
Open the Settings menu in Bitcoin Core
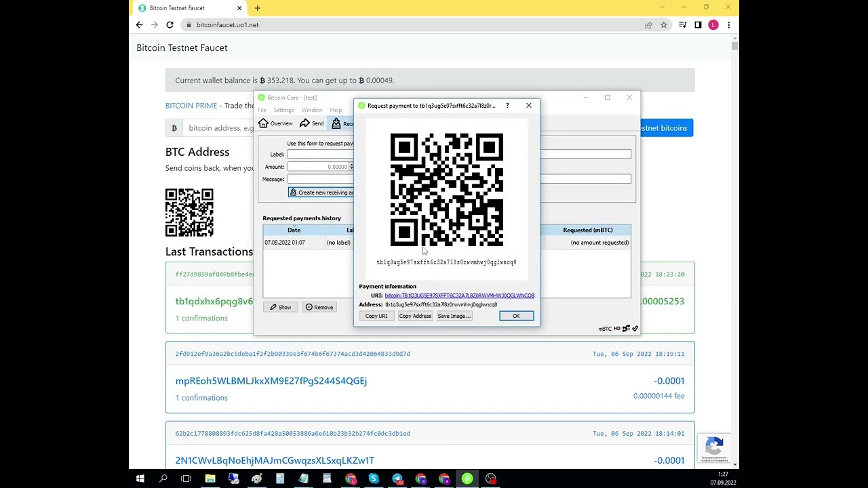click(283, 110)
